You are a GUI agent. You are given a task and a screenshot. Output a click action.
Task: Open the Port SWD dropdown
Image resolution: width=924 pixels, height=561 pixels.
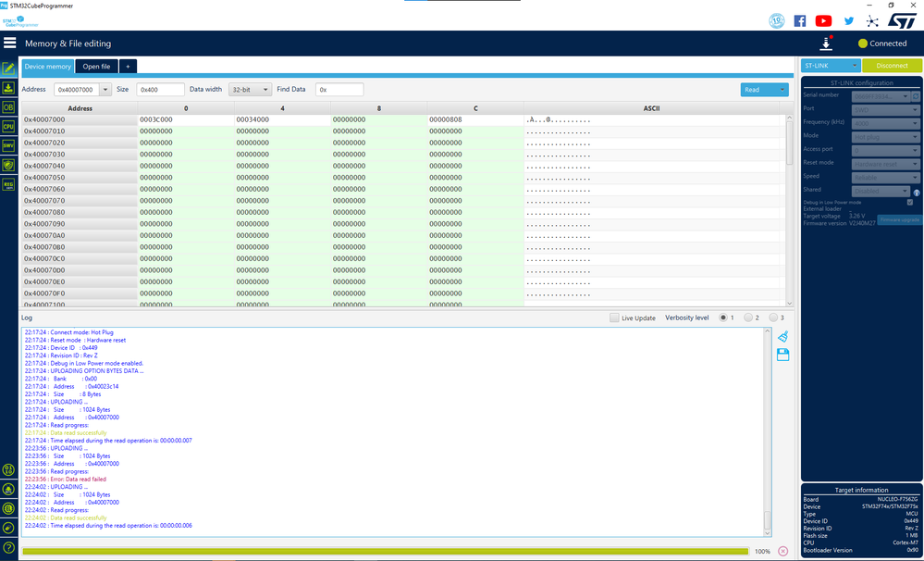885,110
